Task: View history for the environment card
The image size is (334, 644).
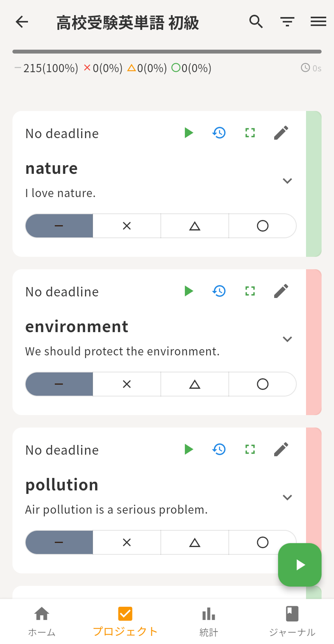Action: coord(219,291)
